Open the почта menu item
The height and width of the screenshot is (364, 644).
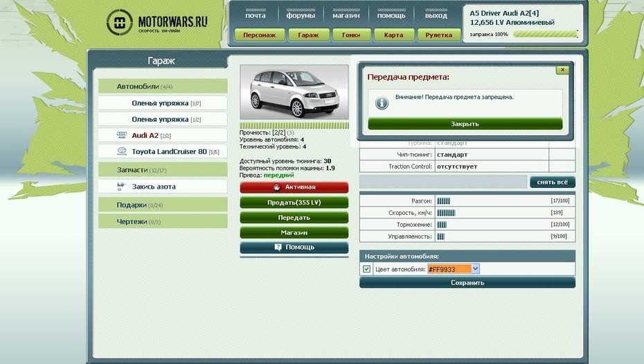coord(256,15)
